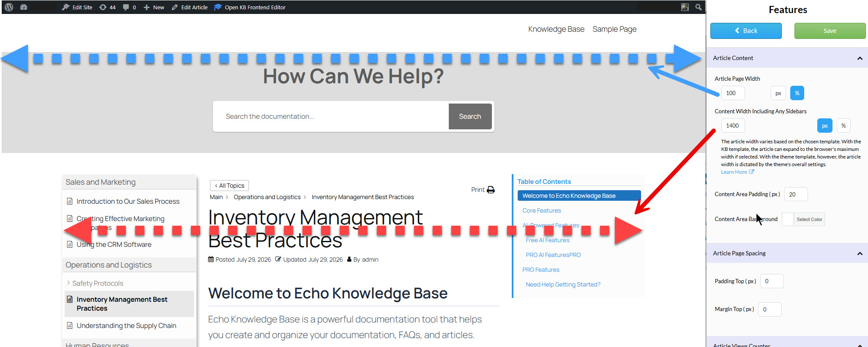The image size is (868, 347).
Task: Click the external link icon beside Learn More
Action: click(751, 172)
